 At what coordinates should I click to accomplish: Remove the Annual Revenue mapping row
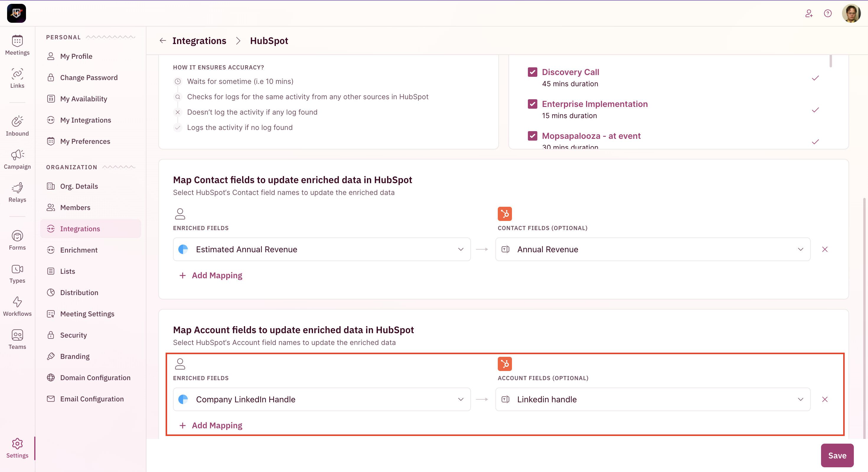(x=825, y=249)
